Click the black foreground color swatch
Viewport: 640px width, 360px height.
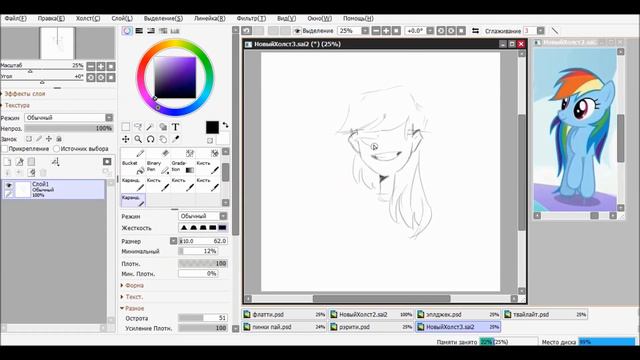click(x=212, y=127)
